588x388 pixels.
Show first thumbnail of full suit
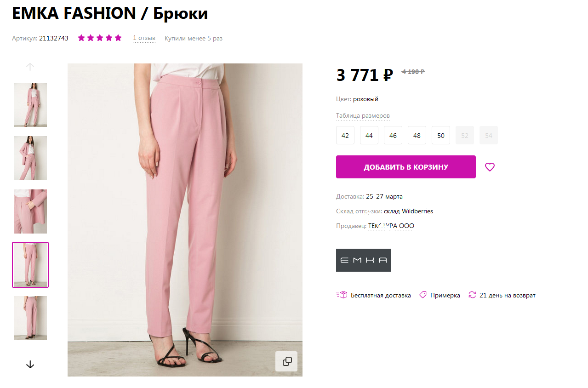pos(30,105)
